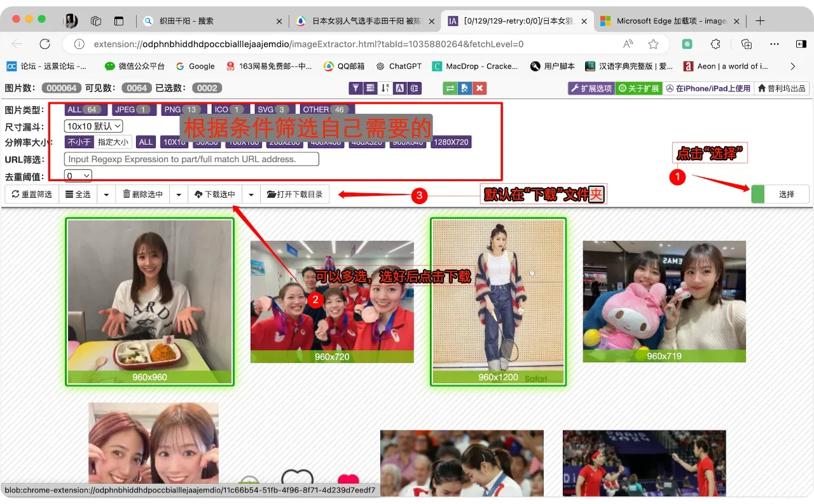
Task: Open the tab actions menu icon
Action: (x=119, y=21)
